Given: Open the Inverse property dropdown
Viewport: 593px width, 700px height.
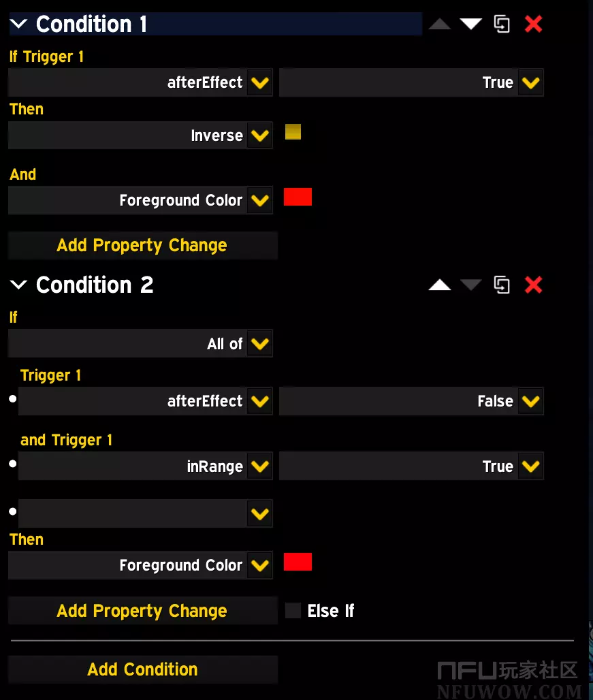Looking at the screenshot, I should tap(259, 136).
